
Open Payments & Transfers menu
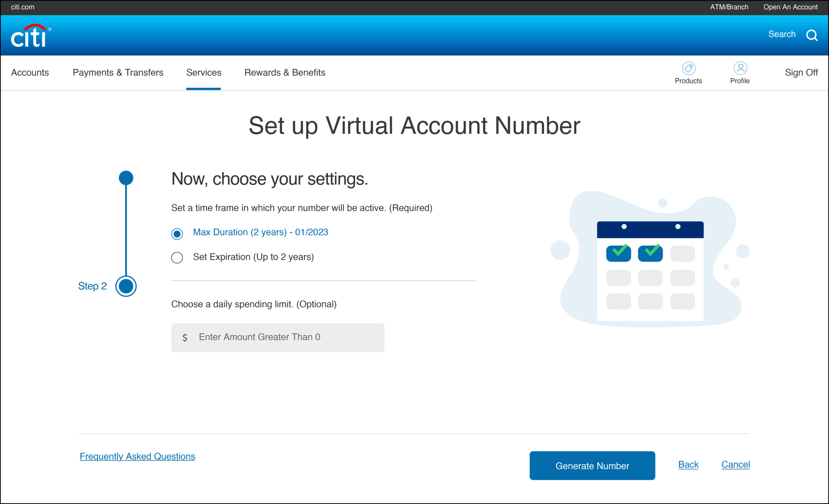(118, 73)
